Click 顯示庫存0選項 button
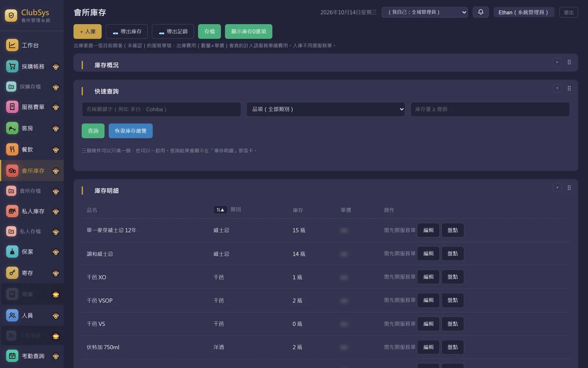 click(x=248, y=32)
